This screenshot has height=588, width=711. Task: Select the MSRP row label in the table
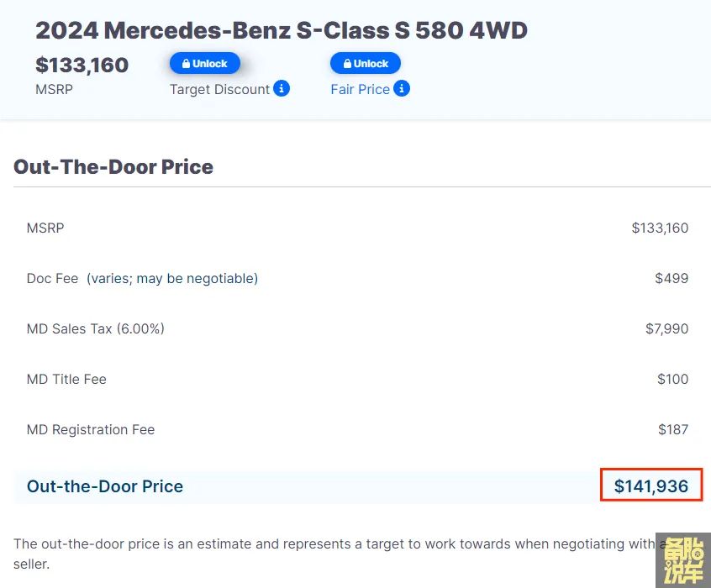pos(45,228)
